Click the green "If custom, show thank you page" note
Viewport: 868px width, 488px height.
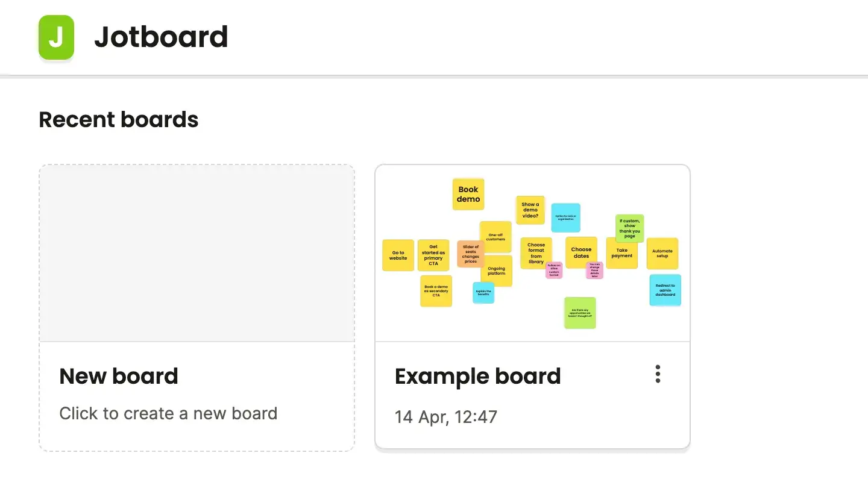point(629,228)
